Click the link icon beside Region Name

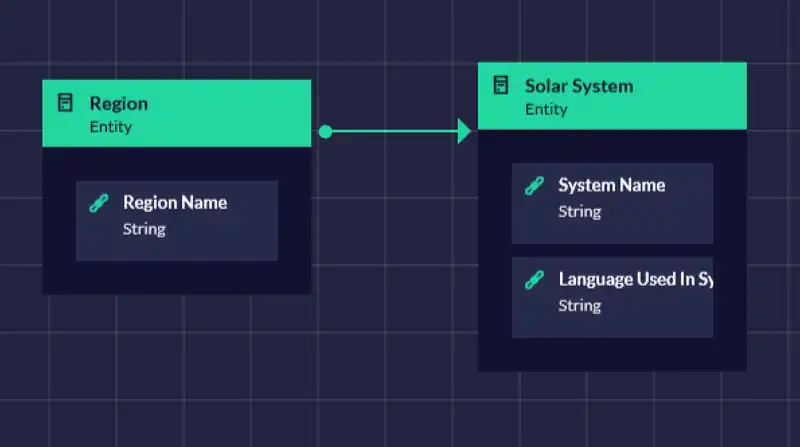tap(99, 203)
